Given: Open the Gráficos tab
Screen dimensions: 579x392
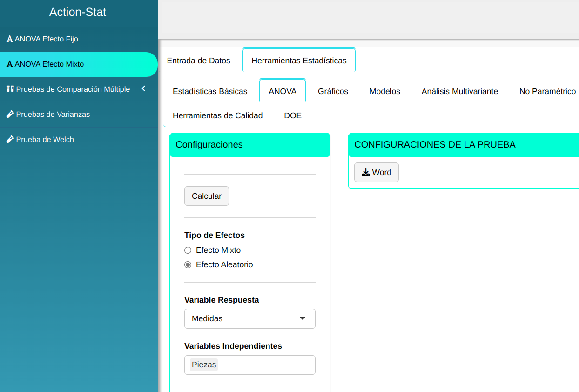Looking at the screenshot, I should pyautogui.click(x=333, y=91).
